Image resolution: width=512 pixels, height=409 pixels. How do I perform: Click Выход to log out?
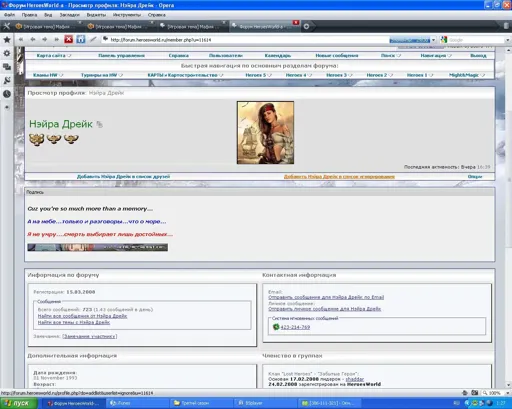pyautogui.click(x=478, y=55)
